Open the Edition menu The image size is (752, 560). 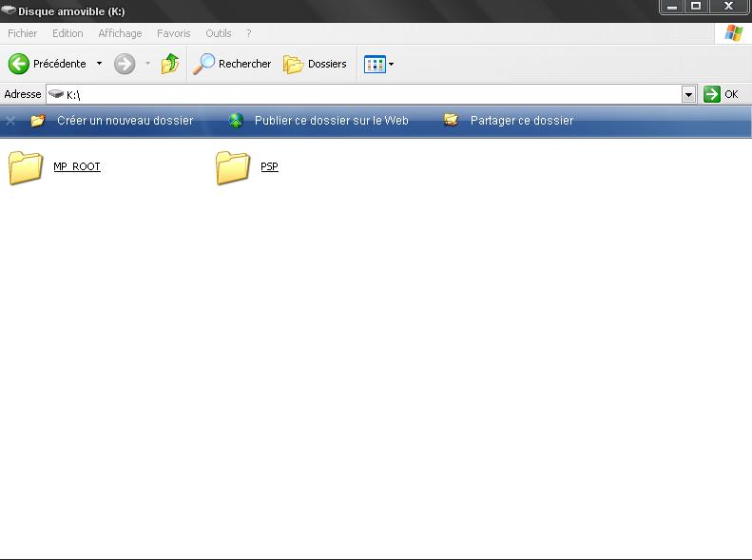click(67, 33)
